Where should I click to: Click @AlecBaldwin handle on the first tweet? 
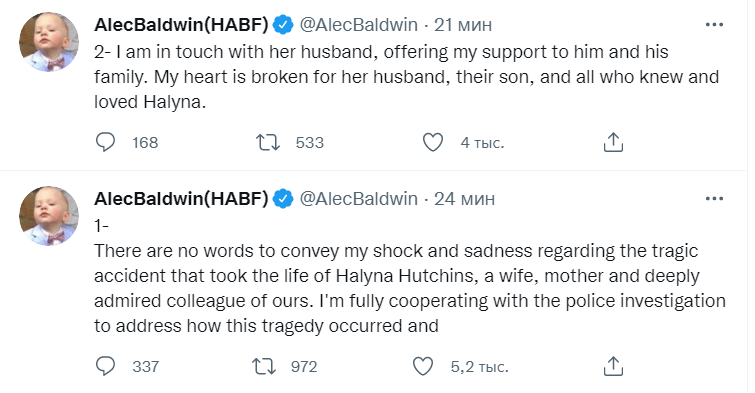(359, 25)
